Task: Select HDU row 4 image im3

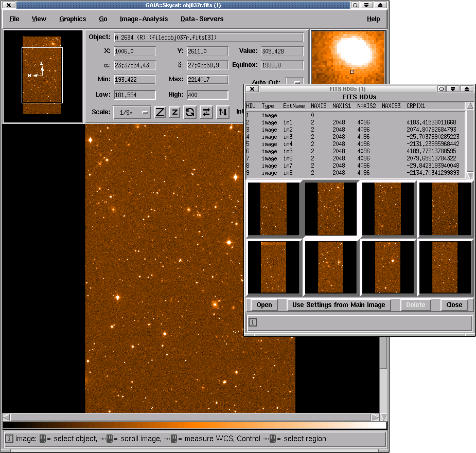Action: (355, 137)
